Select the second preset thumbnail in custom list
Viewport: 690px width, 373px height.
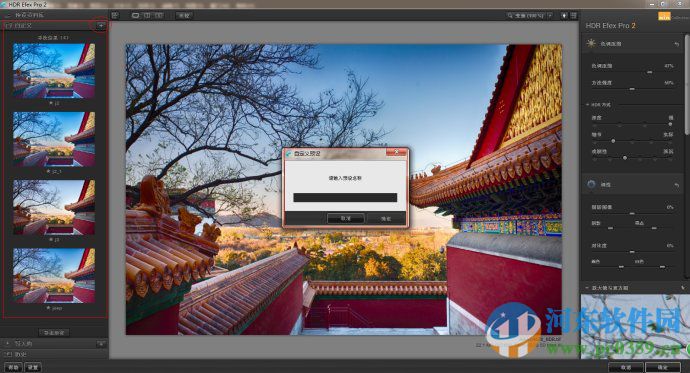pos(54,139)
